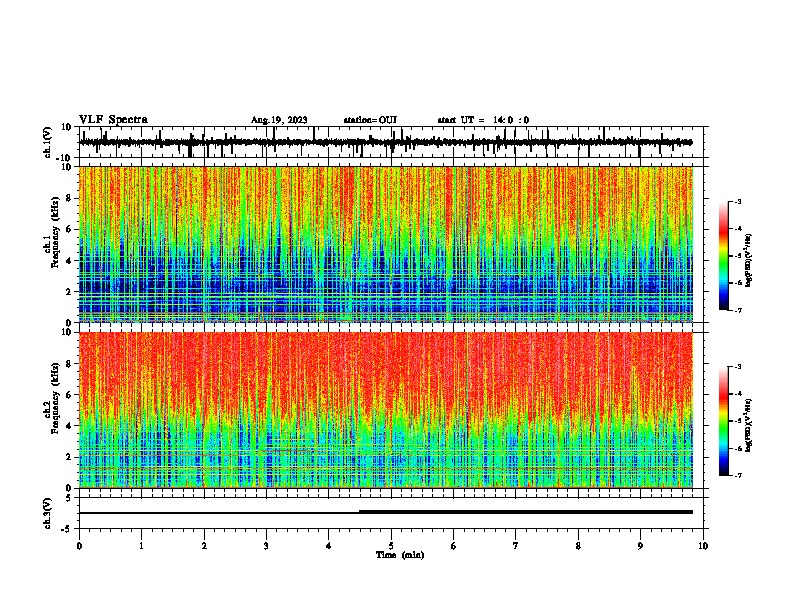Click the "2" tick on the time axis
The width and height of the screenshot is (792, 612).
coord(204,546)
